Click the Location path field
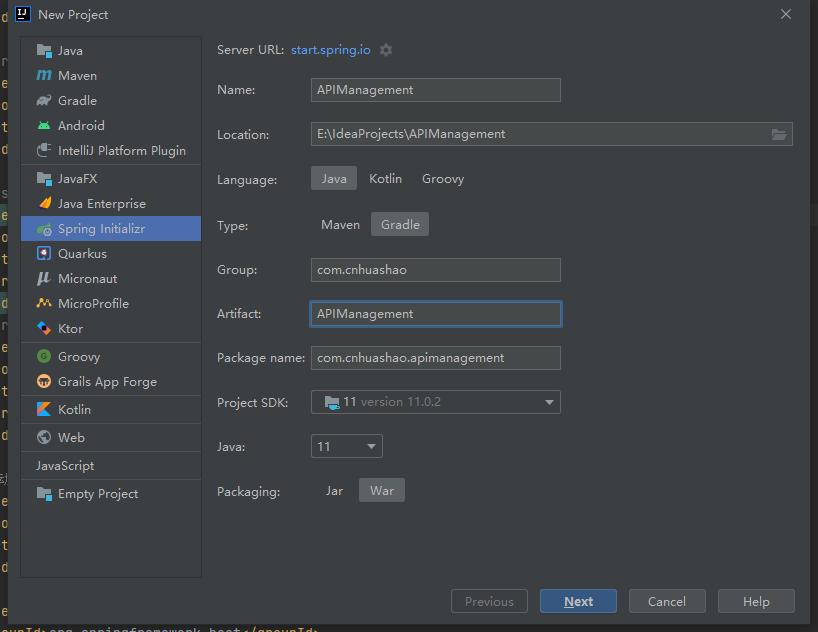 551,134
